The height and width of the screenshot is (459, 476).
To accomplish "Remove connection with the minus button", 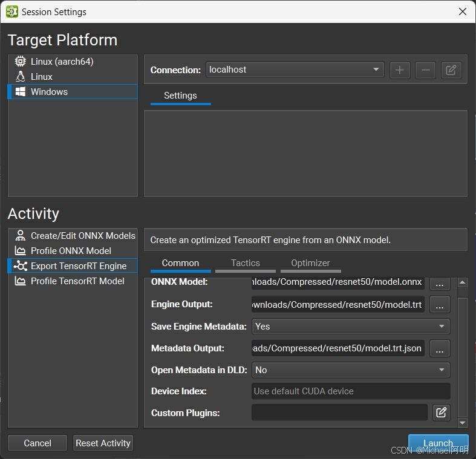I will tap(425, 70).
